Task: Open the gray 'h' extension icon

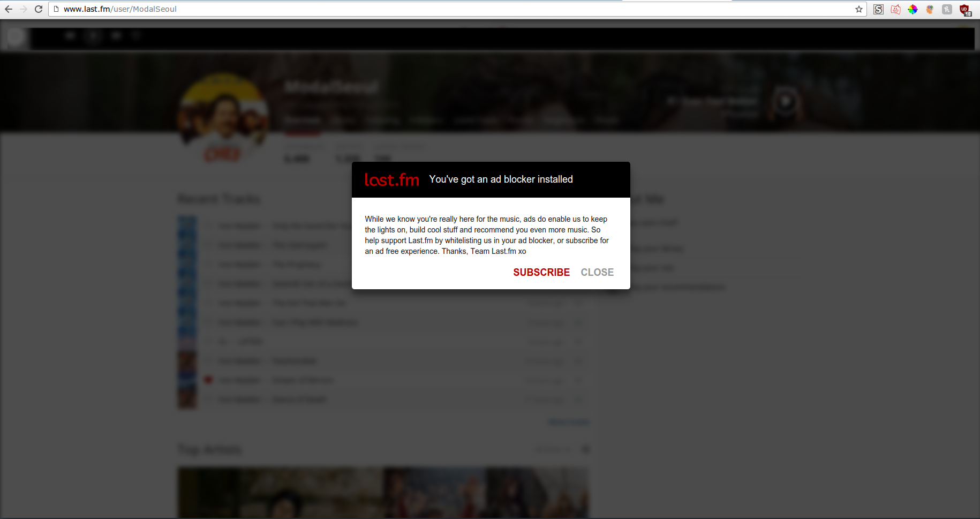Action: click(x=947, y=9)
